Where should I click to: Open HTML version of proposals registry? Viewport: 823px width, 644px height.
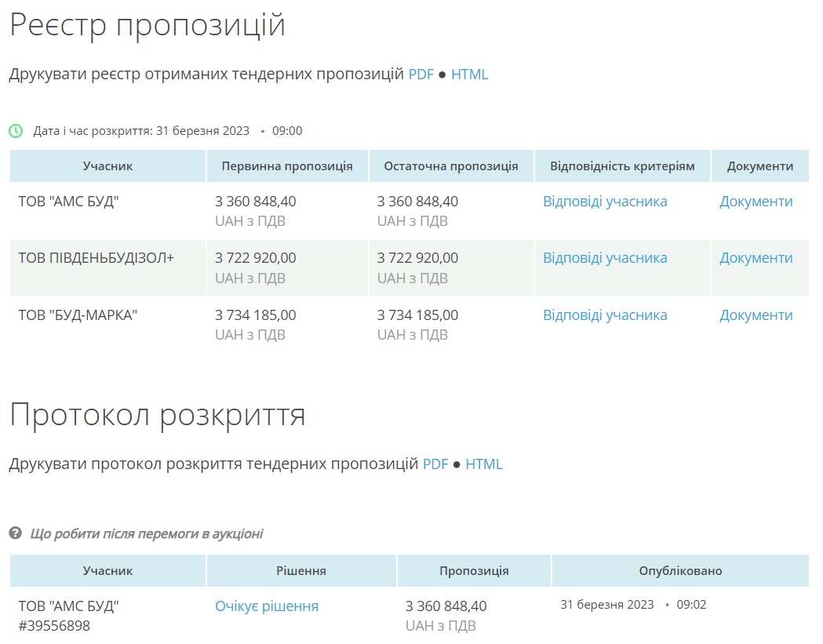(x=469, y=75)
